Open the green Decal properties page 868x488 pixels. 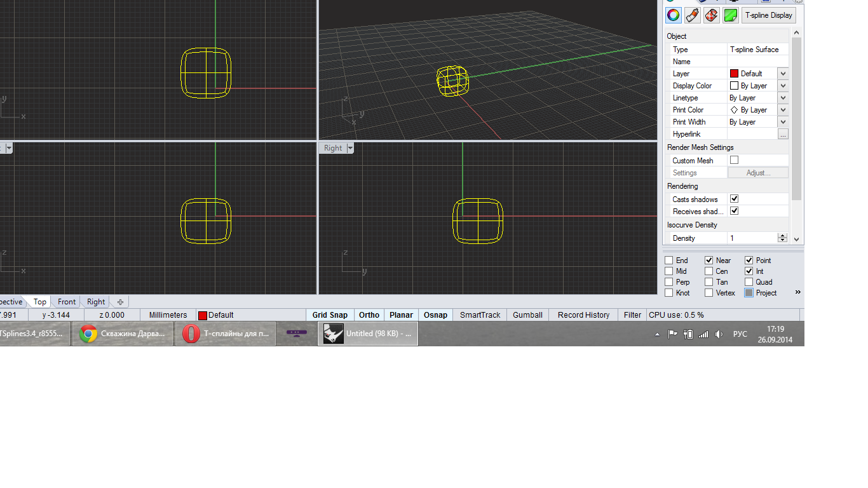tap(731, 15)
